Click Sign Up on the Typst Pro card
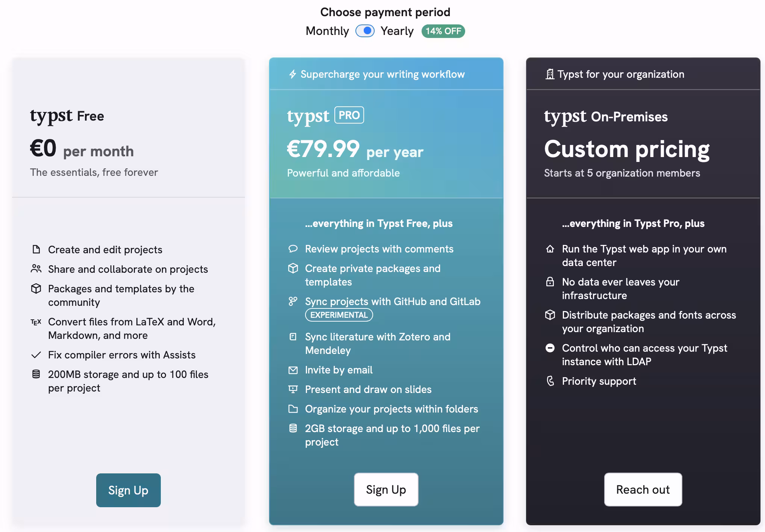 pyautogui.click(x=386, y=489)
